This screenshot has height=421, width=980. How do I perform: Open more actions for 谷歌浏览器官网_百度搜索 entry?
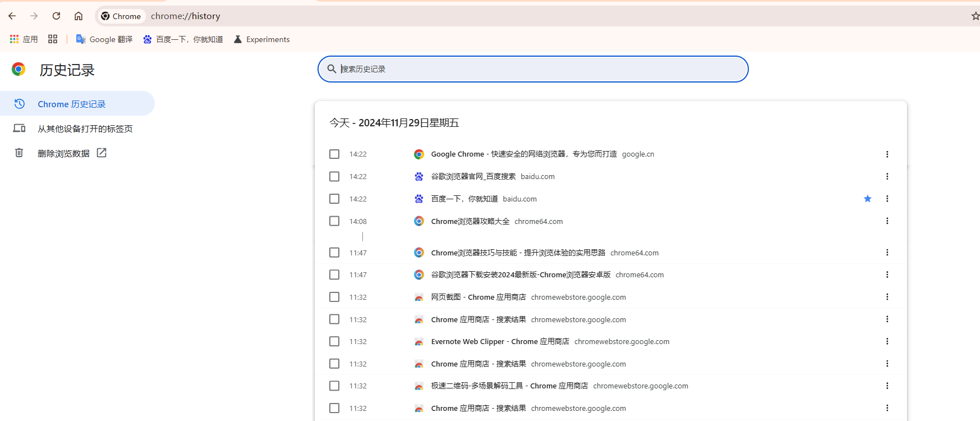(x=887, y=176)
